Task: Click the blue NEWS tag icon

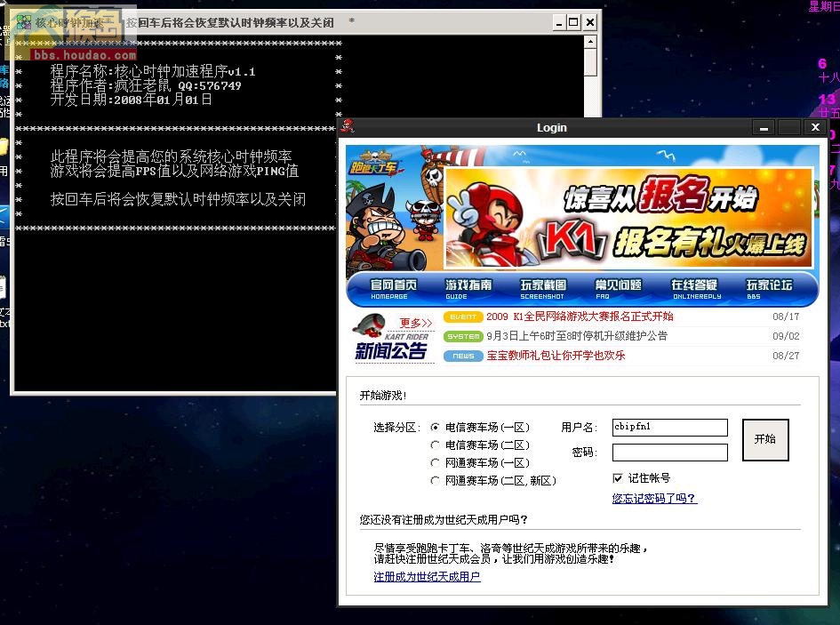Action: click(x=463, y=356)
